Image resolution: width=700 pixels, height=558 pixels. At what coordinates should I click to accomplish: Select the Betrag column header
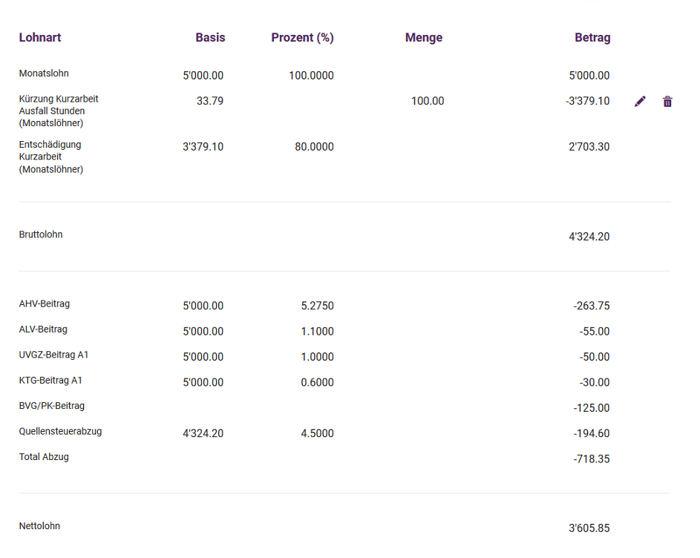pyautogui.click(x=592, y=37)
